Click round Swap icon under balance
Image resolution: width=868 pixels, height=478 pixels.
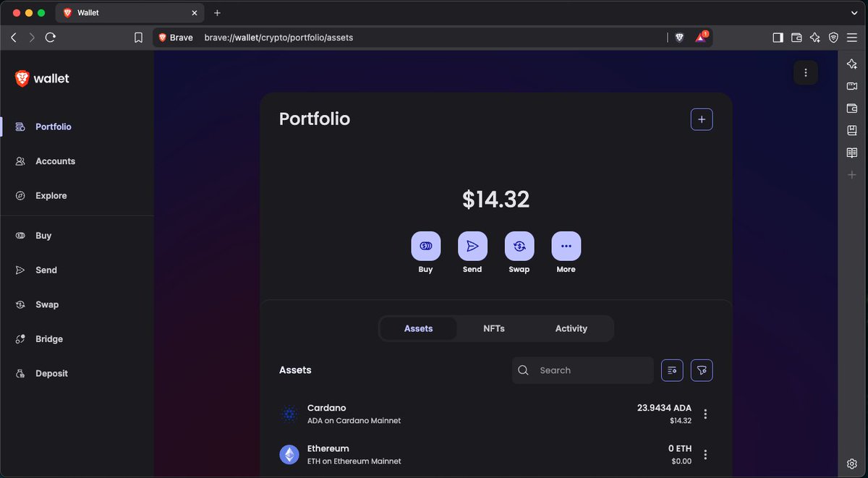coord(519,246)
